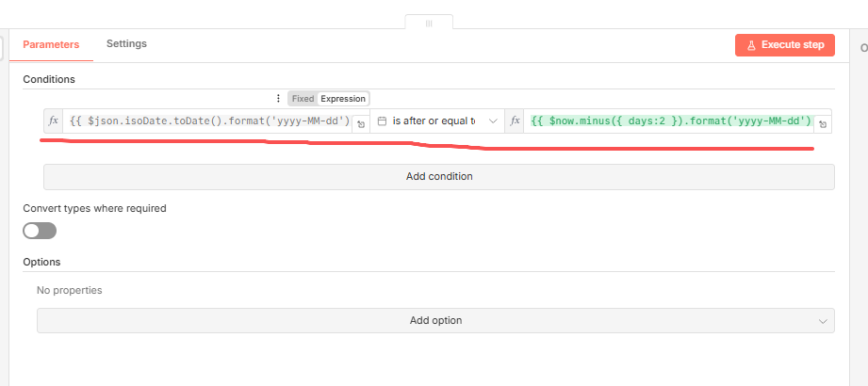This screenshot has width=868, height=386.
Task: Open expression editor for left value field
Action: 360,123
